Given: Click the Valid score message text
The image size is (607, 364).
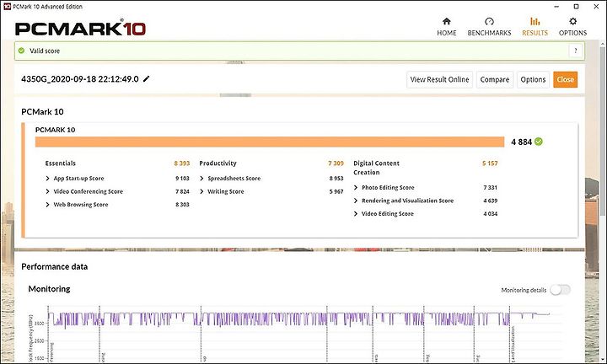Looking at the screenshot, I should pyautogui.click(x=45, y=51).
